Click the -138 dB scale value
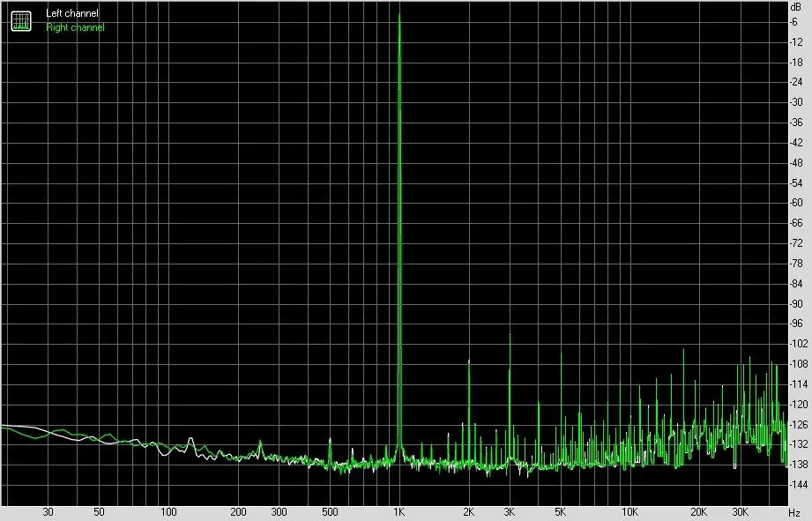The height and width of the screenshot is (521, 812). 798,464
